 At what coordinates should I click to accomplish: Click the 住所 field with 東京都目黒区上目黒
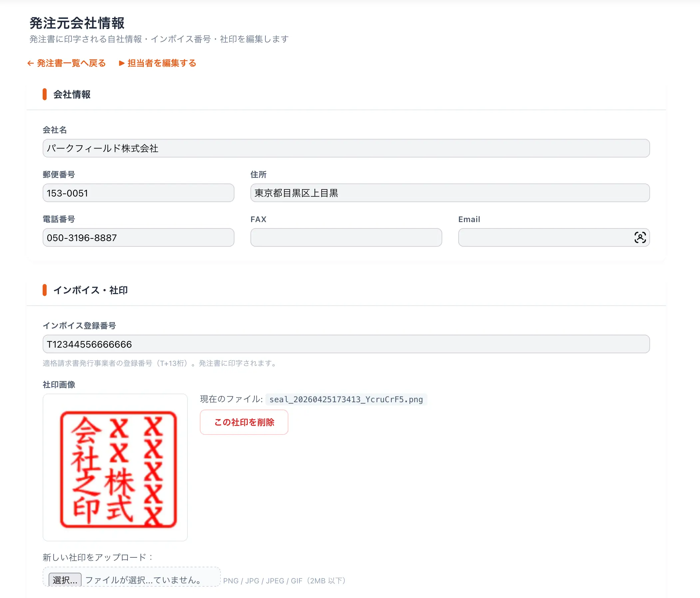point(450,193)
